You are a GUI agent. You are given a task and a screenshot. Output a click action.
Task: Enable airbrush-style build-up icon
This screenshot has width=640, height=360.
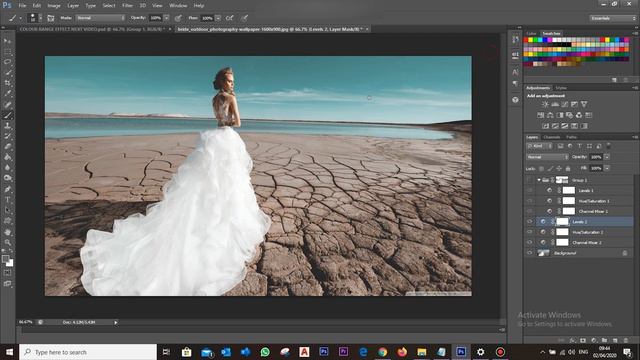(230, 18)
